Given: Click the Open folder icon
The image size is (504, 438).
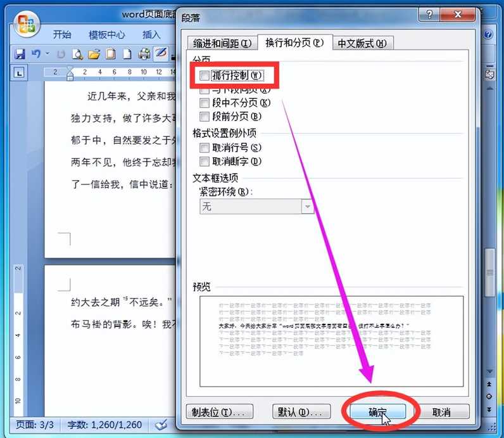Looking at the screenshot, I should [94, 55].
